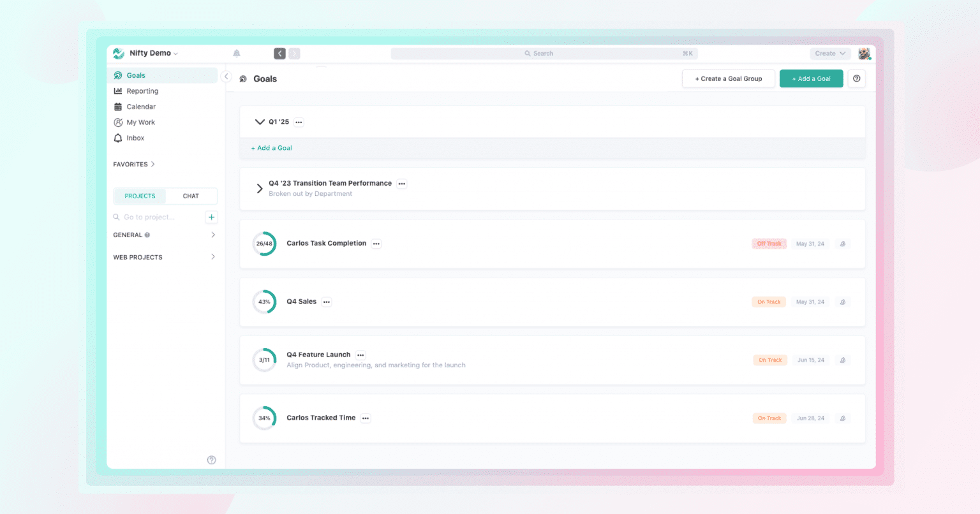980x514 pixels.
Task: Open the Calendar view
Action: [x=140, y=106]
